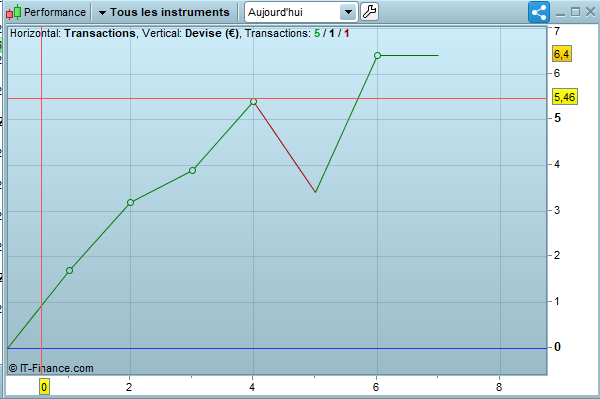Click the curve point at transaction 3

click(192, 170)
